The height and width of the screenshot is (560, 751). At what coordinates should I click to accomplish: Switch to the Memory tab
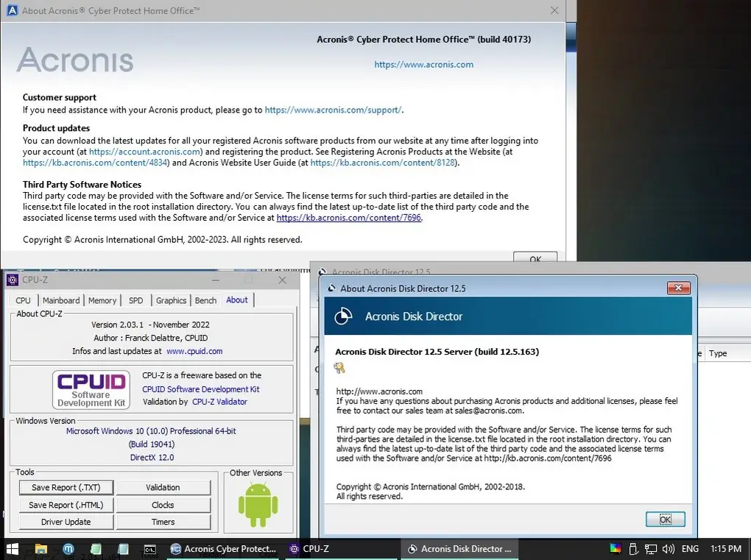click(102, 300)
